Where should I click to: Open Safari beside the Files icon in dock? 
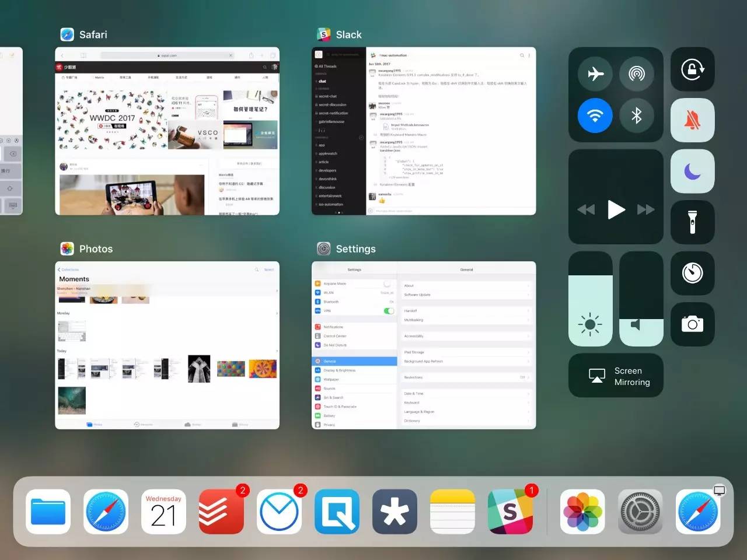tap(106, 512)
